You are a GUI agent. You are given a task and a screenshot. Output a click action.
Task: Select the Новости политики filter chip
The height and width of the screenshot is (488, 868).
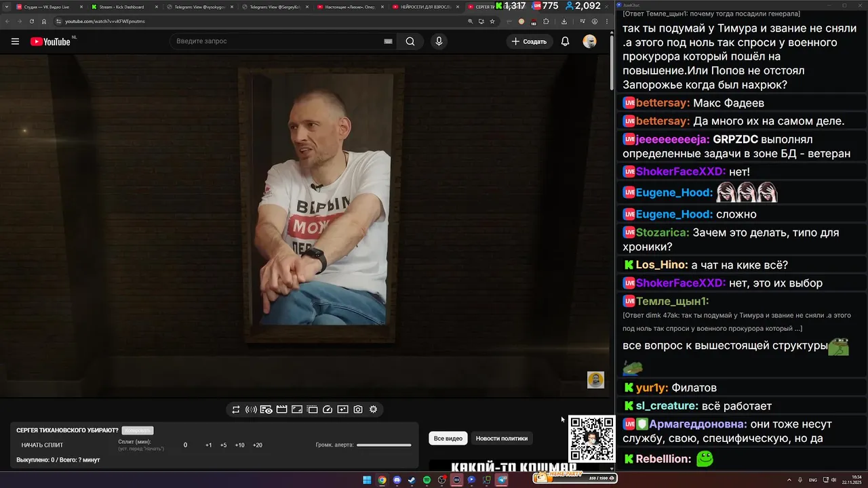click(x=502, y=439)
